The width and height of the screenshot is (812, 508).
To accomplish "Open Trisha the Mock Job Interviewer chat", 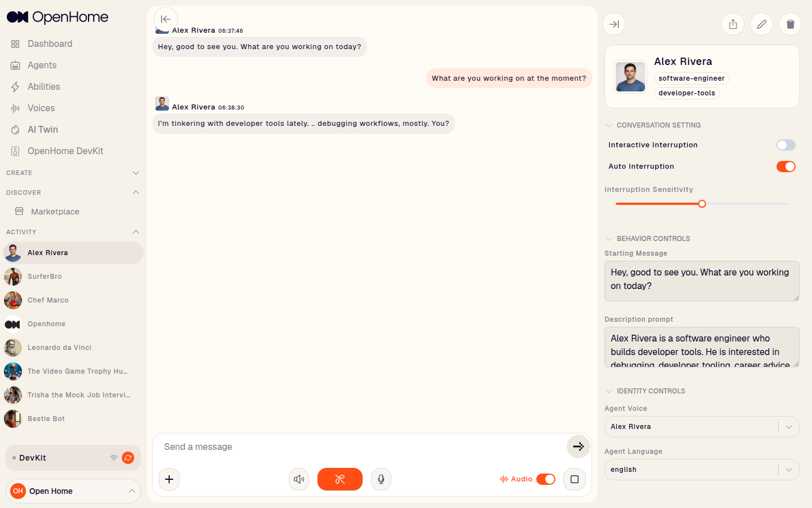I will click(x=73, y=395).
